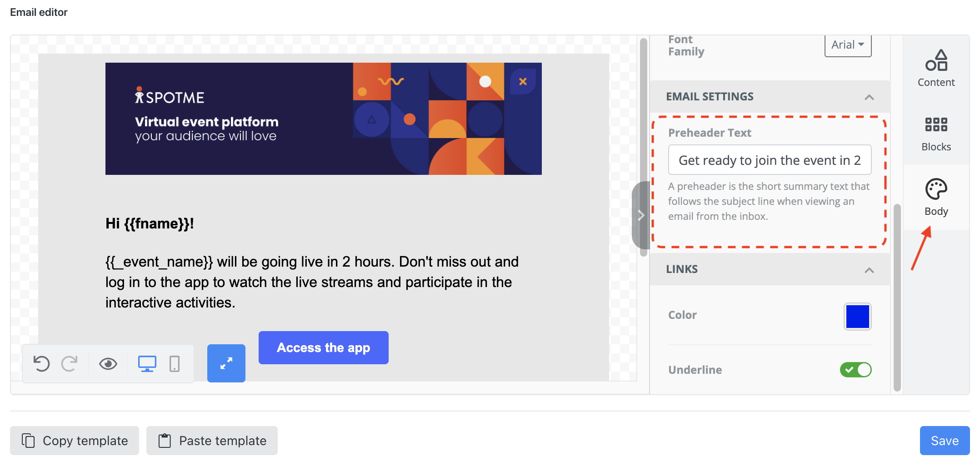
Task: Save the email template
Action: [x=945, y=440]
